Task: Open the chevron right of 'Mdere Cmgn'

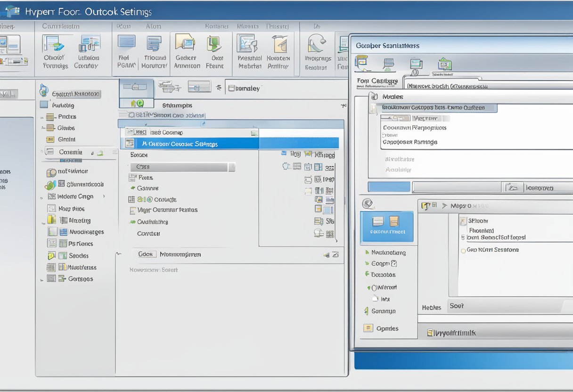Action: coord(104,196)
